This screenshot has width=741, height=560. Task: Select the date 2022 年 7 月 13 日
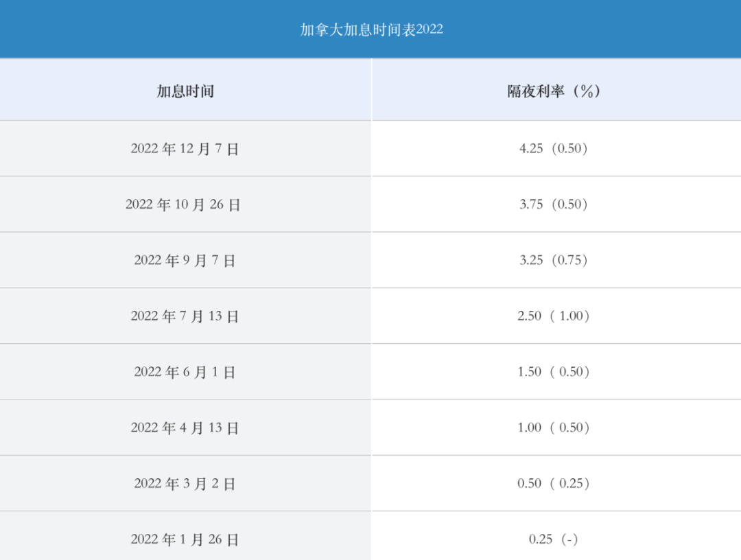(185, 316)
